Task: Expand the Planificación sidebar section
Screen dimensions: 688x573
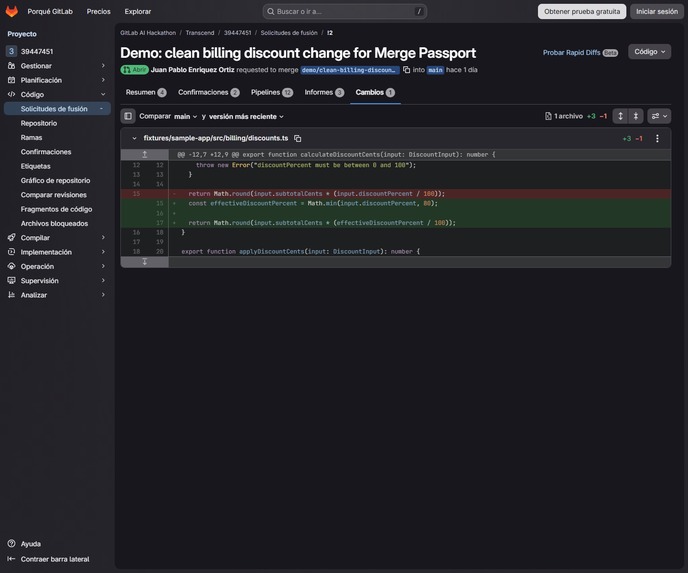Action: pyautogui.click(x=57, y=80)
